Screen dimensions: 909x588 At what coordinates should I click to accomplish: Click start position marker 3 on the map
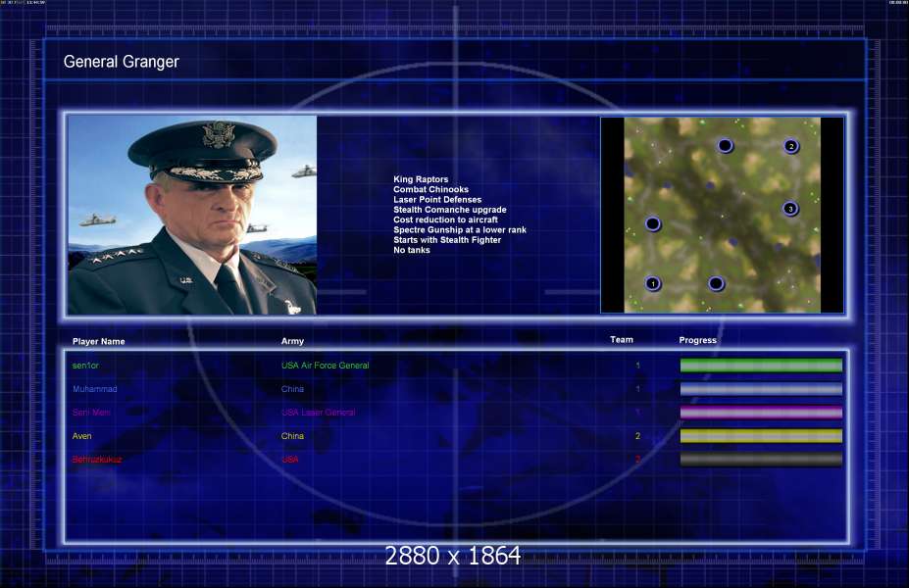click(x=790, y=209)
